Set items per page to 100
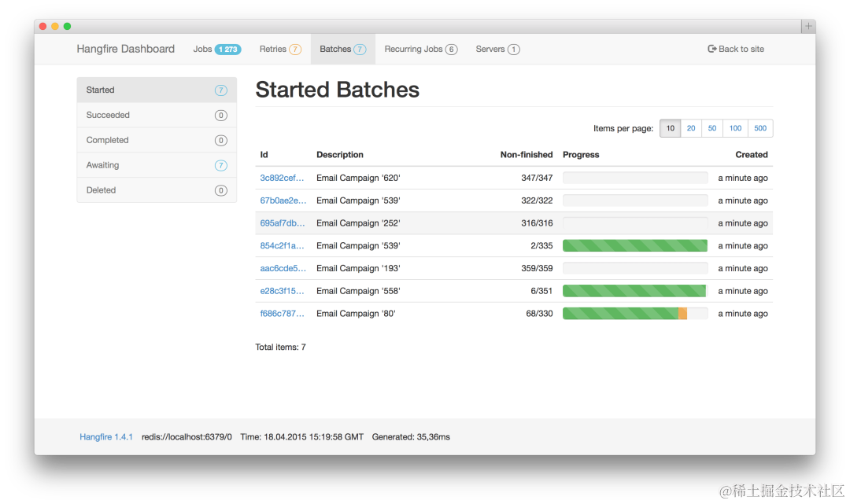The width and height of the screenshot is (850, 504). tap(735, 128)
